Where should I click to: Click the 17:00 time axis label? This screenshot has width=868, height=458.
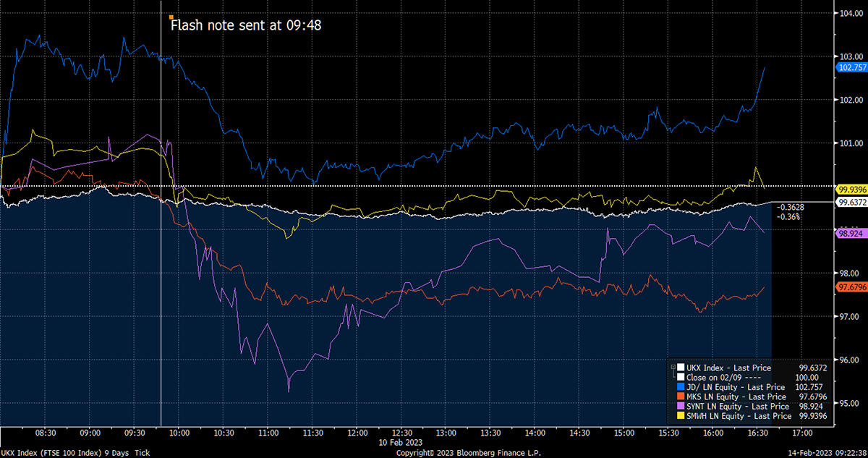point(801,433)
